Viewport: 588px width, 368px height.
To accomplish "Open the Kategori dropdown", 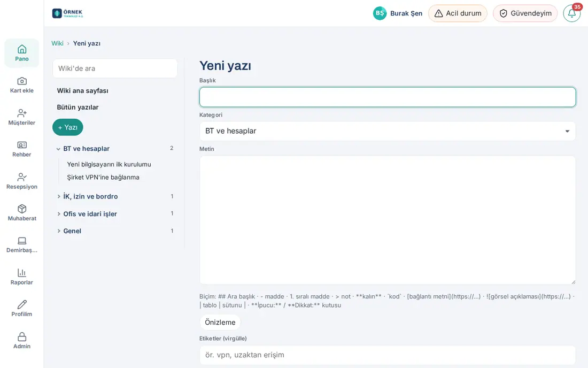I will [388, 131].
